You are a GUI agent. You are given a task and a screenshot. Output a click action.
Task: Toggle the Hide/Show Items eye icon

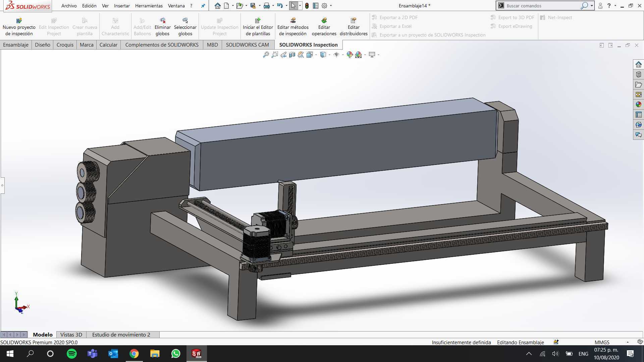click(x=336, y=55)
